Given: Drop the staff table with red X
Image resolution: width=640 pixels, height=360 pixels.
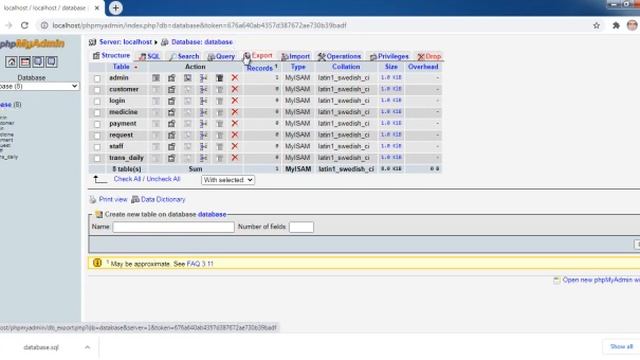Looking at the screenshot, I should (x=235, y=146).
